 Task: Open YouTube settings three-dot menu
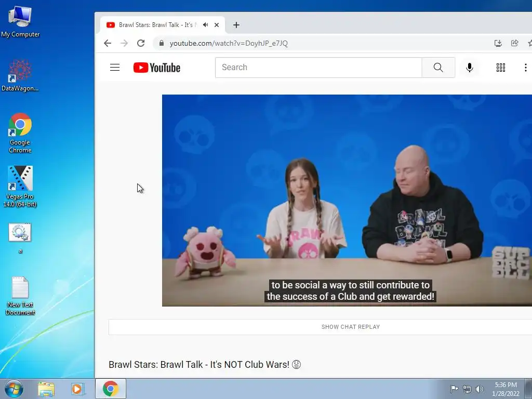tap(526, 68)
